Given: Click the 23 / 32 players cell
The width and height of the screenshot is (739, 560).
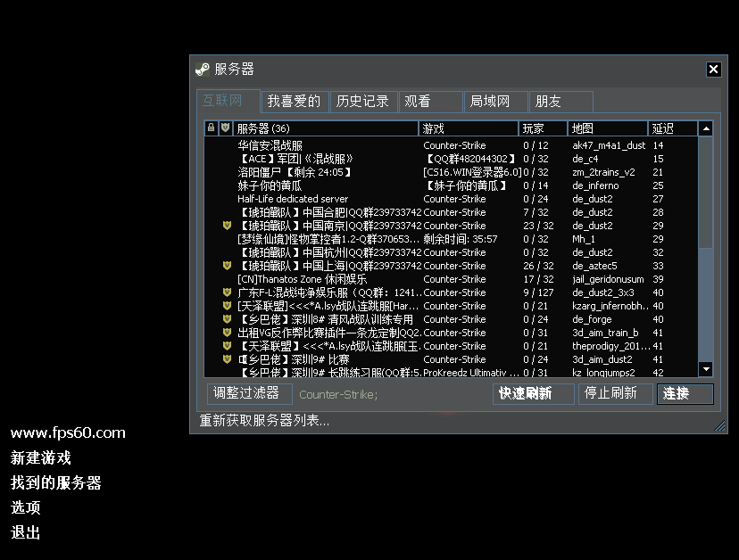Looking at the screenshot, I should click(x=538, y=226).
